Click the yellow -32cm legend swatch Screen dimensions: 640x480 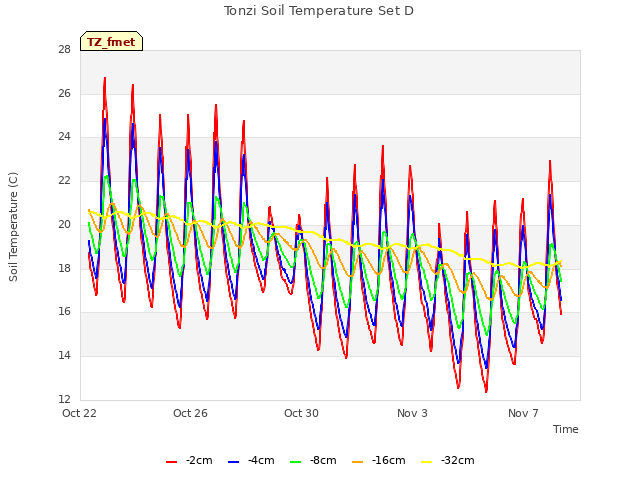[427, 462]
